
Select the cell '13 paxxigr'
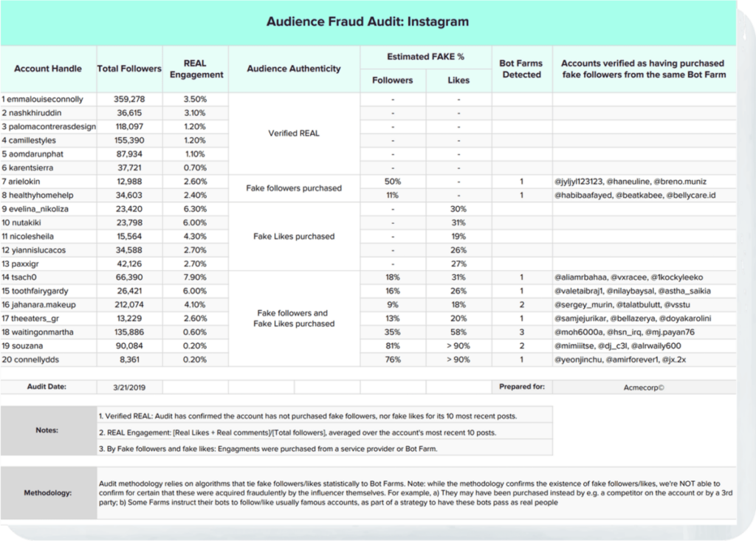pos(48,263)
